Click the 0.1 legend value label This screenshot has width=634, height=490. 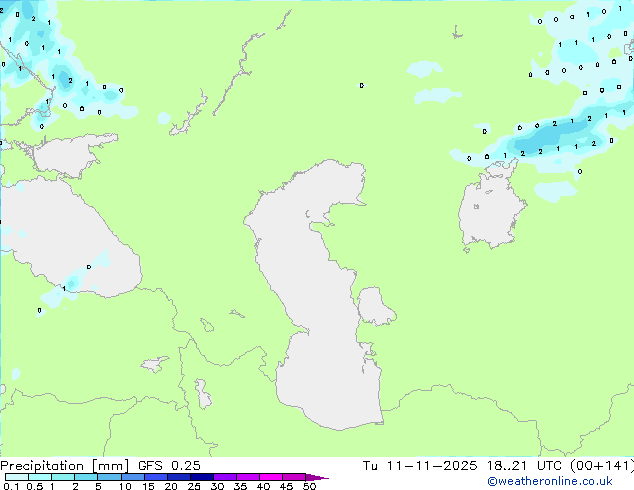tap(12, 486)
